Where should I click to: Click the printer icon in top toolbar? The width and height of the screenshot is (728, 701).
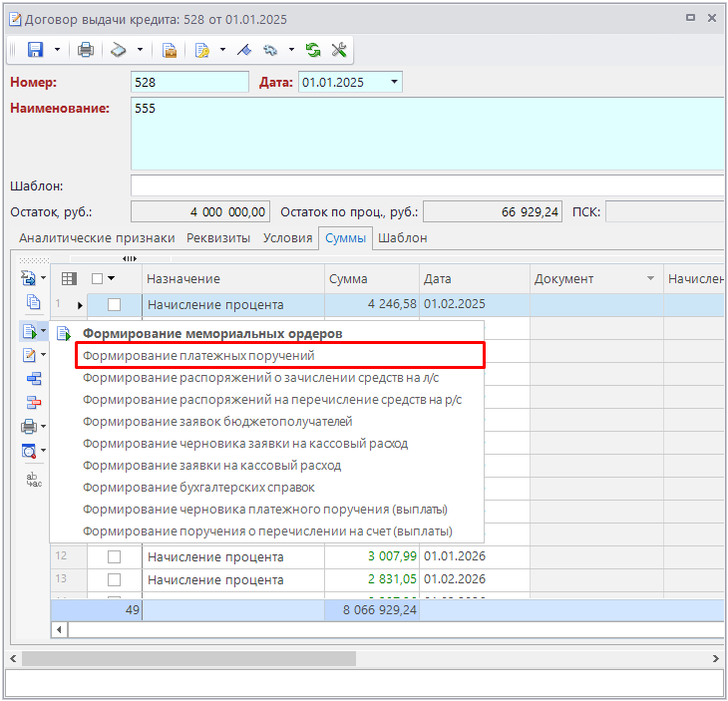(86, 50)
